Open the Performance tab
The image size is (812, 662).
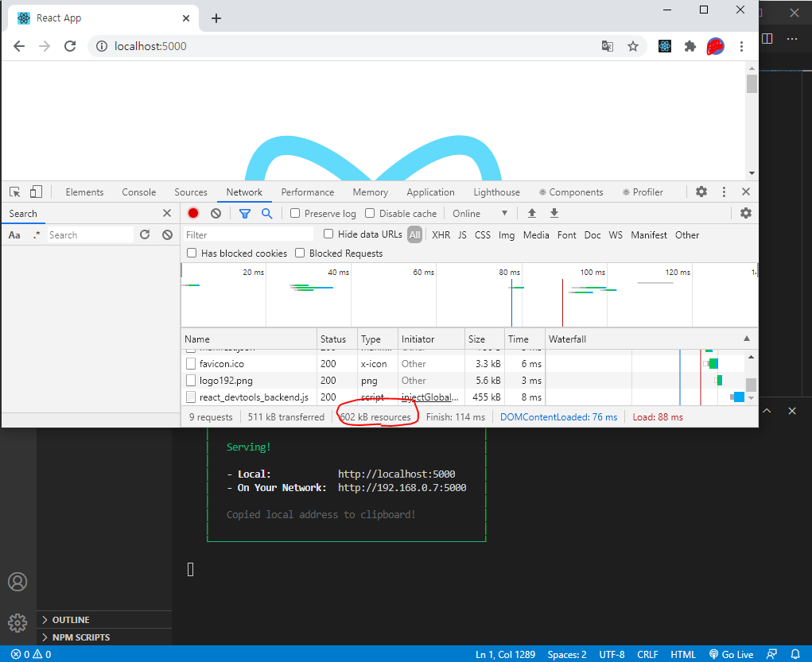pyautogui.click(x=308, y=192)
